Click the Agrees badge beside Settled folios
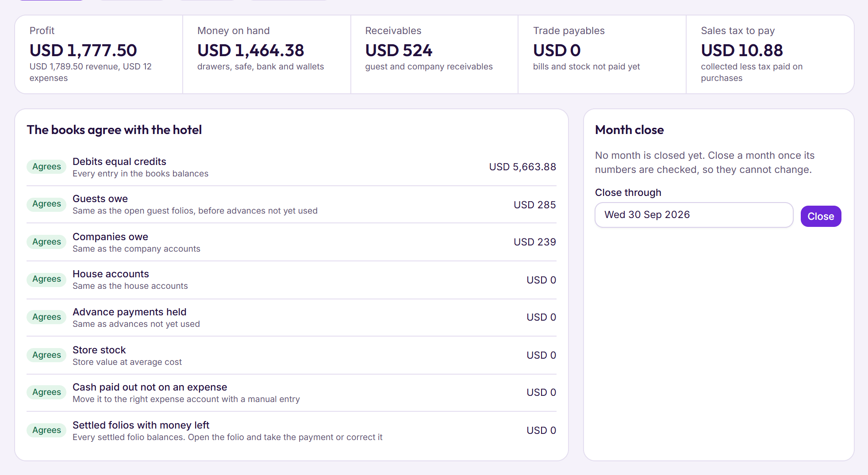The width and height of the screenshot is (868, 475). 46,430
